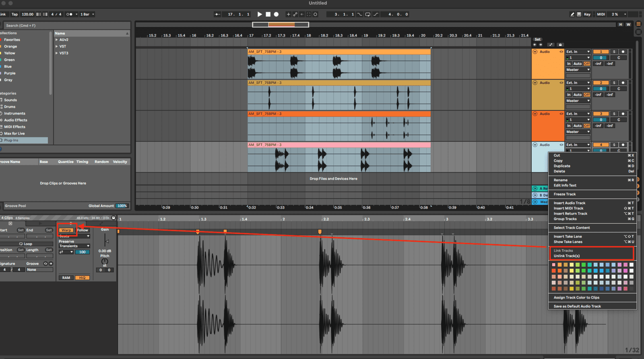Click the lock envelopes padlock icon
The width and height of the screenshot is (644, 359).
560,45
